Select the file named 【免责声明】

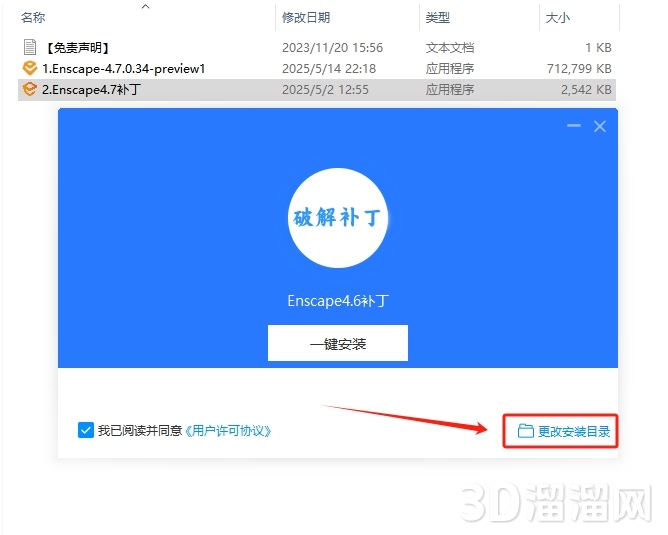[76, 48]
